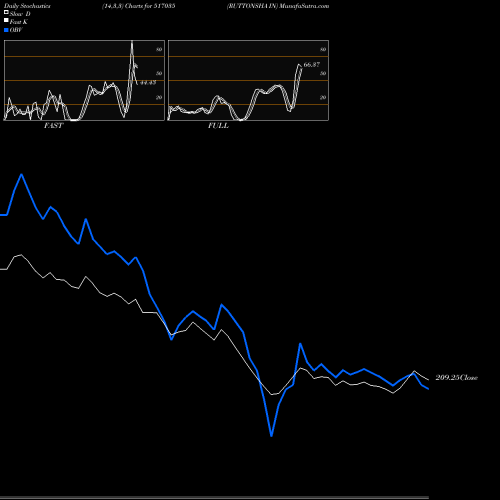This screenshot has width=500, height=500.
Task: Click the Slow D legend swatch
Action: tap(6, 13)
